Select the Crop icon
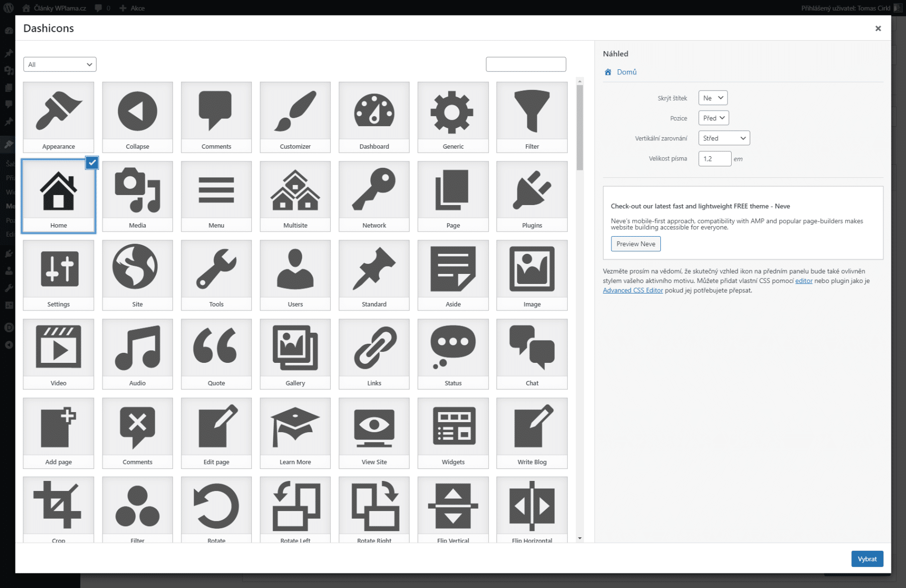 click(x=58, y=510)
